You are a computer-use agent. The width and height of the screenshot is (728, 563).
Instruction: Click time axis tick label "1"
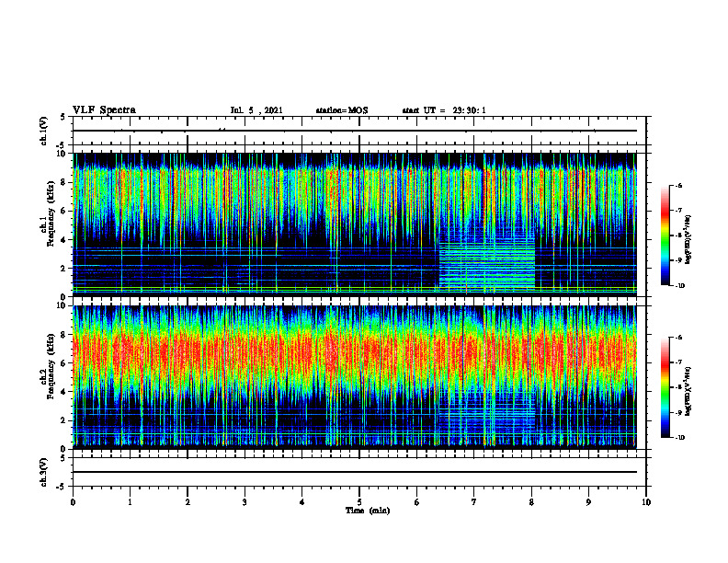tap(130, 502)
